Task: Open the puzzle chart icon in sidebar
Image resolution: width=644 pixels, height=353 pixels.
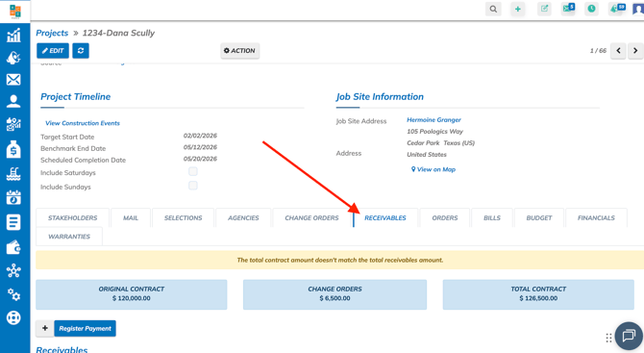Action: click(13, 124)
